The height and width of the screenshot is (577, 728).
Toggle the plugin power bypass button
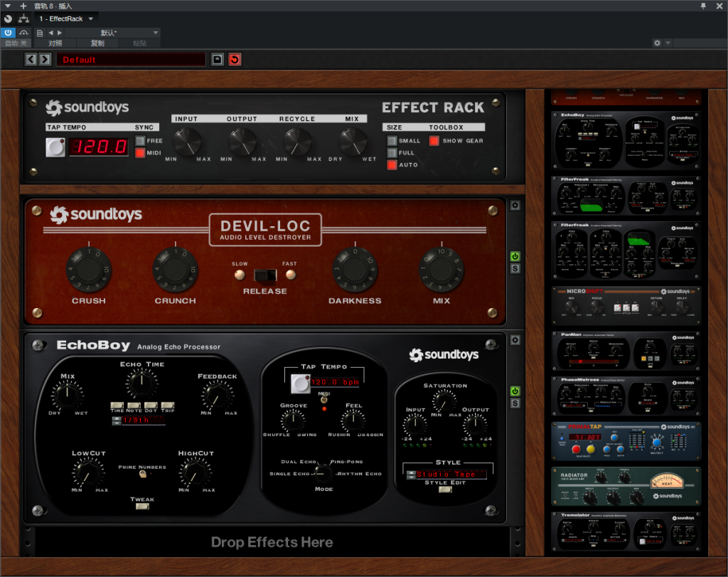8,33
